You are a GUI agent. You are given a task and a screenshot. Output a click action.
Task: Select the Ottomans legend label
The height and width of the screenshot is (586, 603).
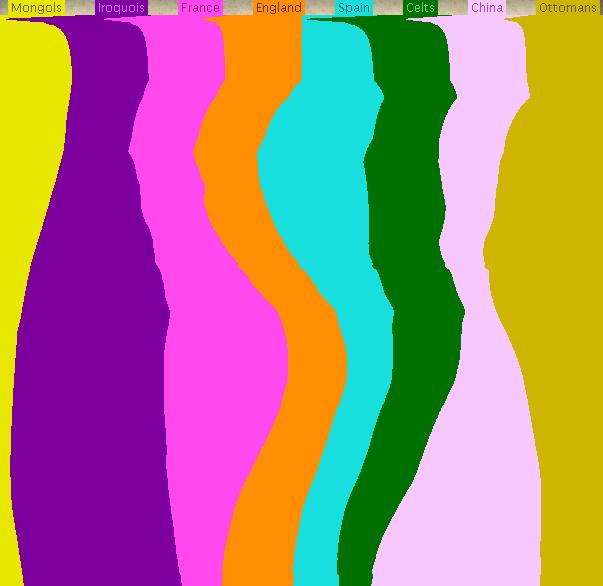568,8
